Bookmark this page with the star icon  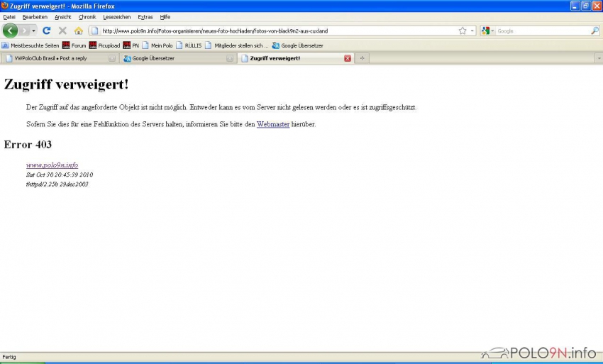click(x=463, y=31)
